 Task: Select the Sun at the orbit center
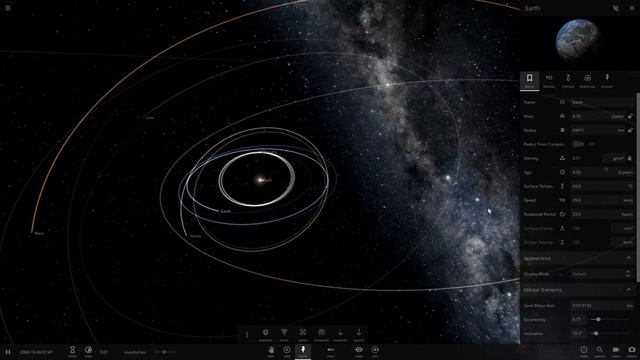tap(260, 180)
